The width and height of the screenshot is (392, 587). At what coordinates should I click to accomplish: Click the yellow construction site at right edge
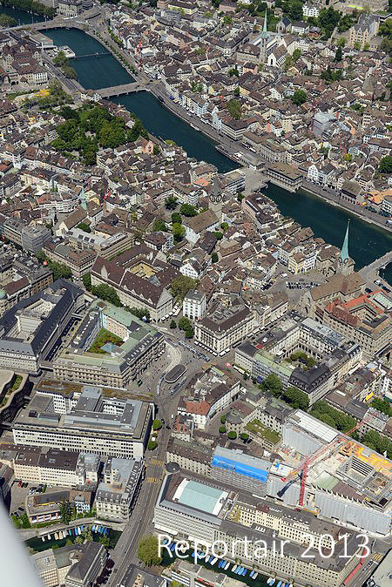[368, 457]
